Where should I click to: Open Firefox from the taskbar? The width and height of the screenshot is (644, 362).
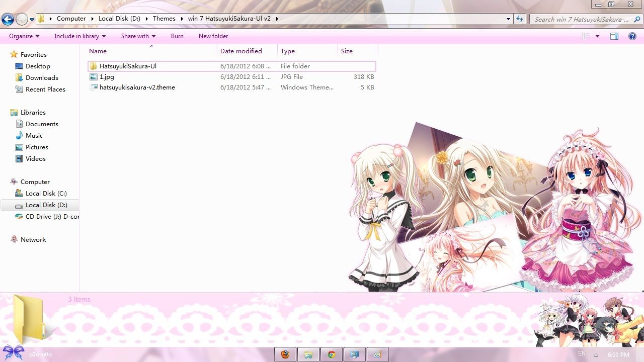click(x=285, y=354)
